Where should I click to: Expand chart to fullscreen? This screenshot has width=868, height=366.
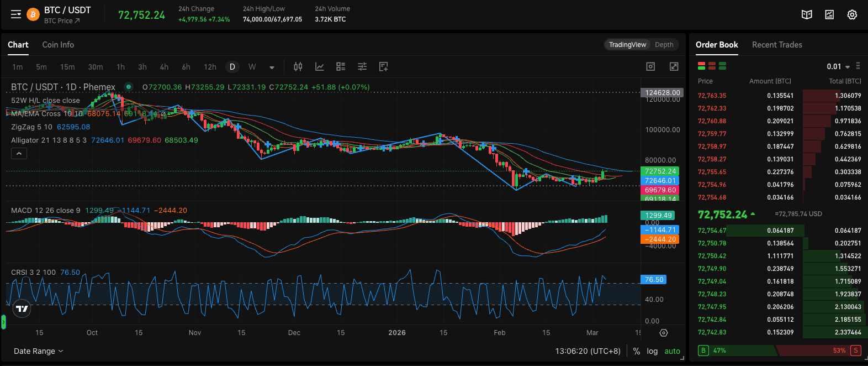[x=674, y=67]
